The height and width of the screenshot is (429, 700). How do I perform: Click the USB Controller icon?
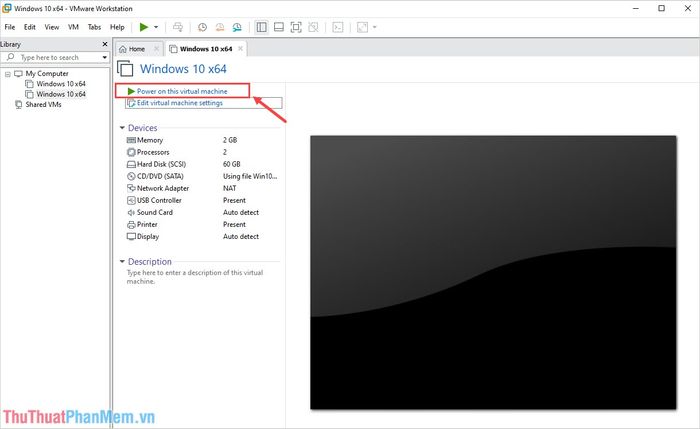tap(131, 200)
